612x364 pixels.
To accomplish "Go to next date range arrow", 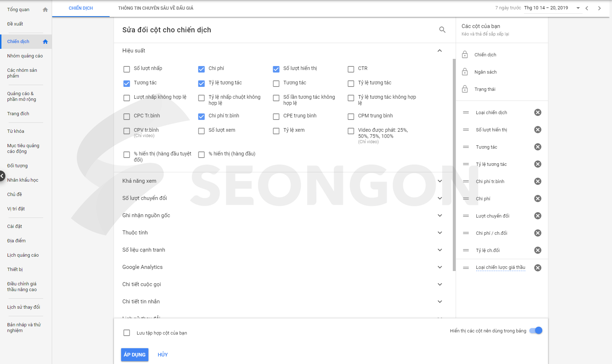I will pyautogui.click(x=599, y=8).
